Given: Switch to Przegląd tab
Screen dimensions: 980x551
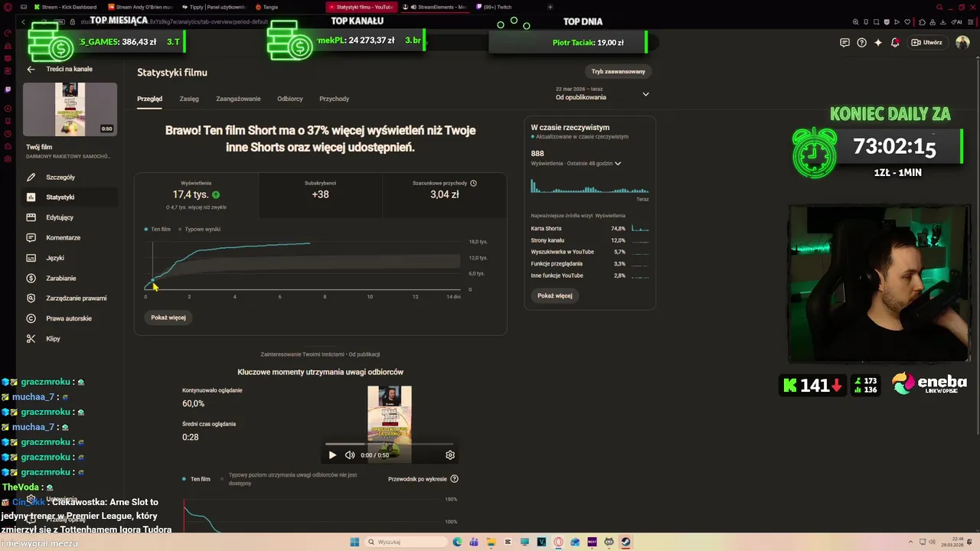Looking at the screenshot, I should 149,99.
